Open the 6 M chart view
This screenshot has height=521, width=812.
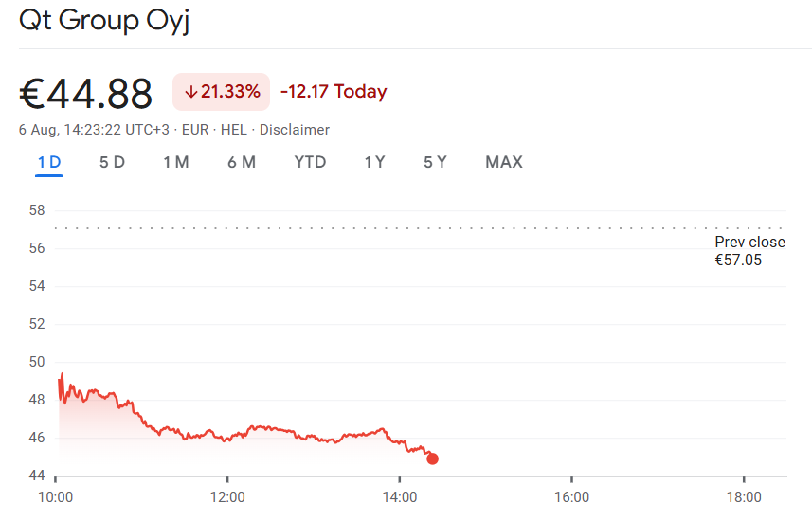[x=242, y=162]
